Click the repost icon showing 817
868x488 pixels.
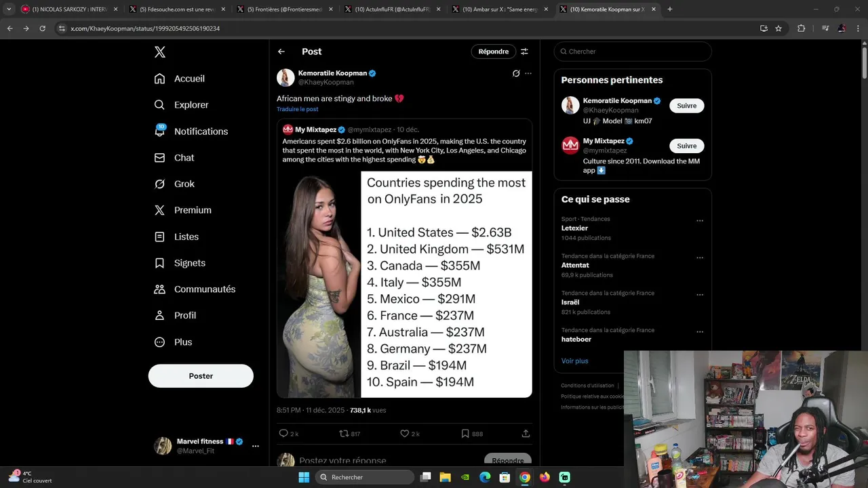click(349, 434)
